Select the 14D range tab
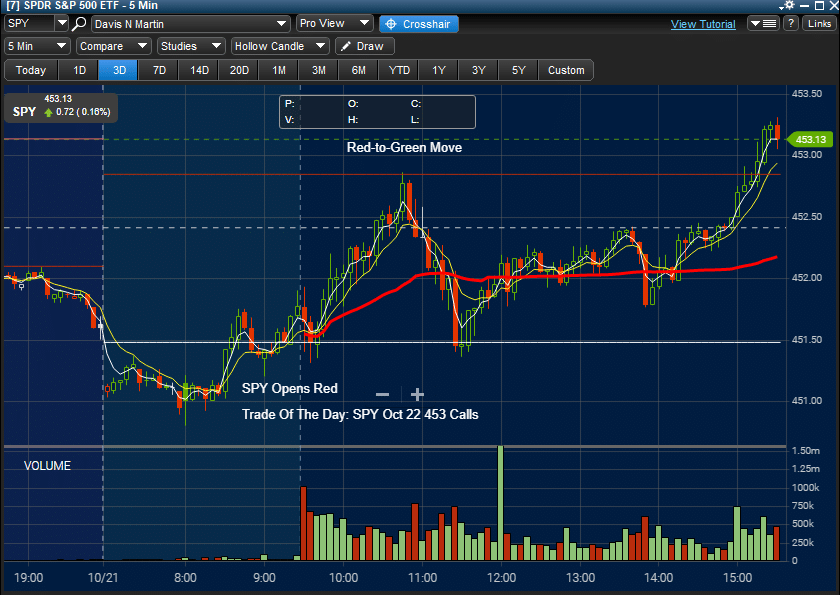 click(199, 70)
